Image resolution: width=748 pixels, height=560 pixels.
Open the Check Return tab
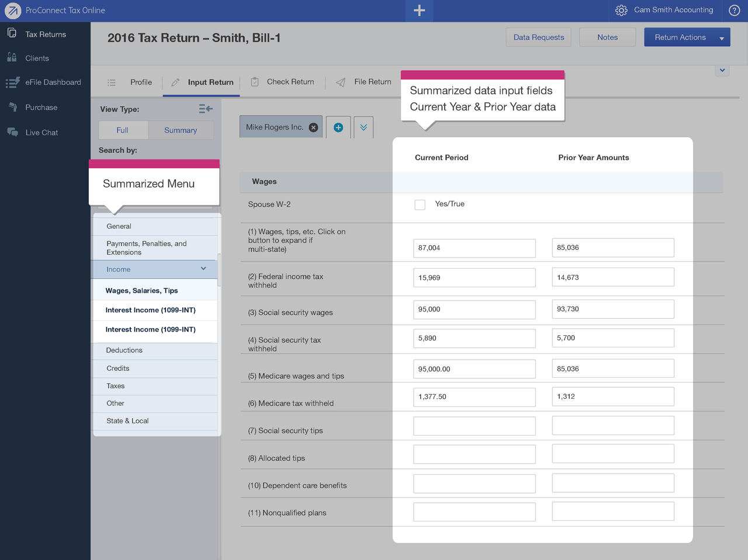point(290,82)
